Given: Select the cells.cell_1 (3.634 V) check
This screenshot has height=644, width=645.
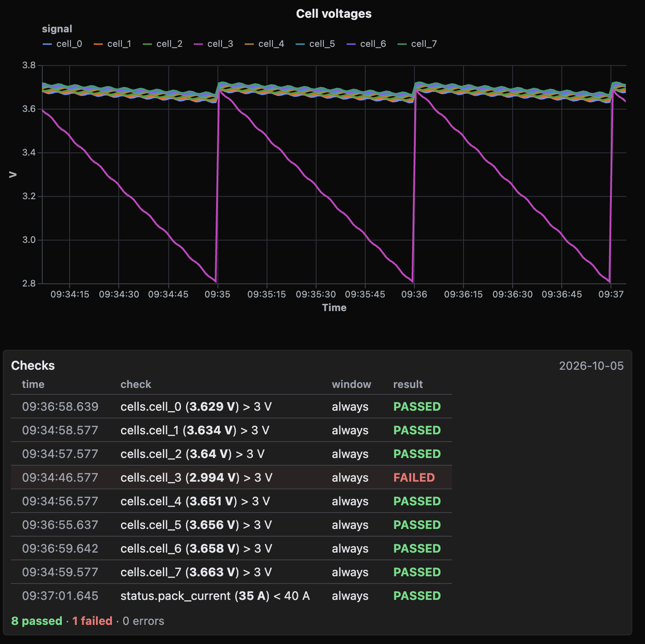Looking at the screenshot, I should 232,430.
